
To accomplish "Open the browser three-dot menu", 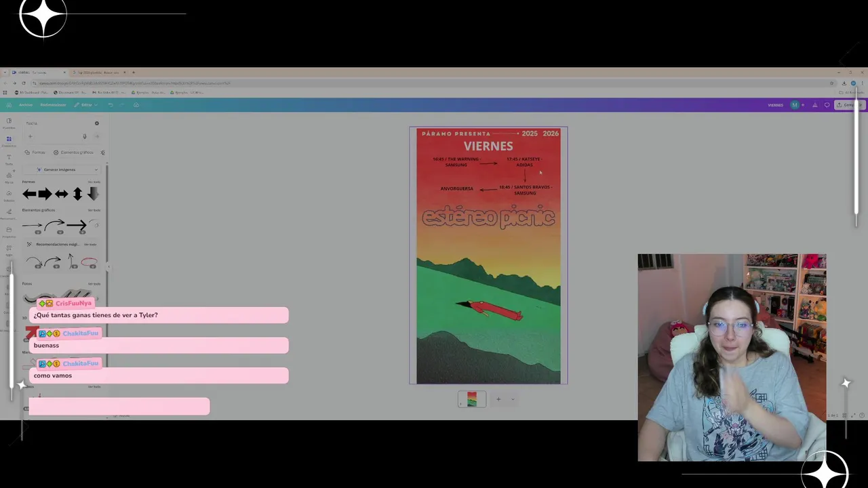I will 862,83.
